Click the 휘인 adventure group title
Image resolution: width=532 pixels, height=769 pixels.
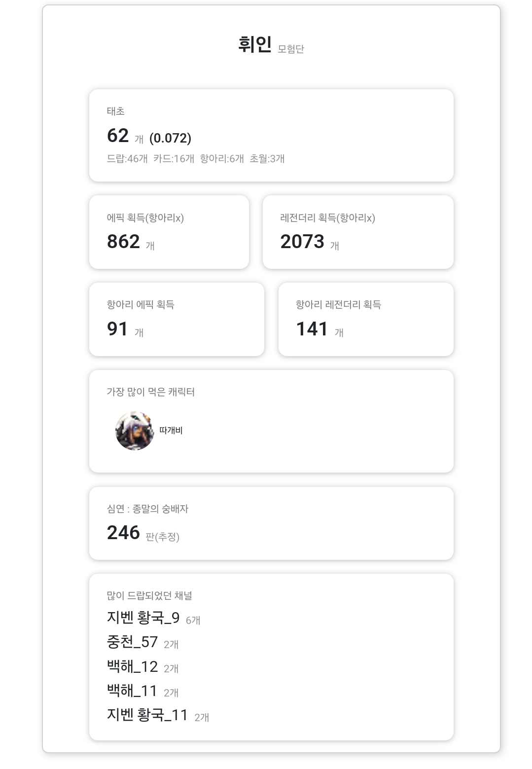tap(254, 44)
